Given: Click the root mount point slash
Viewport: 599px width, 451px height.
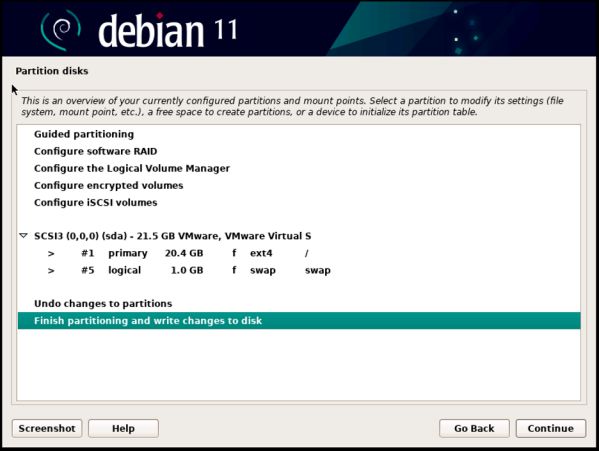Looking at the screenshot, I should pos(306,253).
